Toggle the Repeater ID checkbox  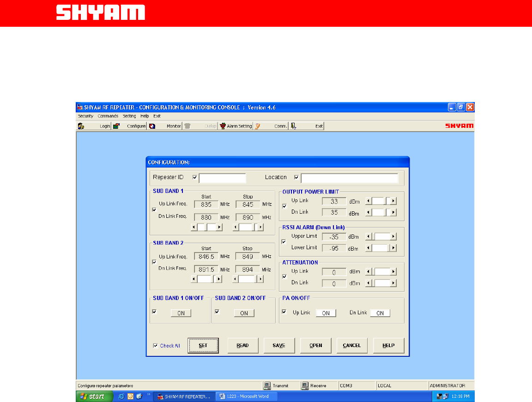(194, 177)
